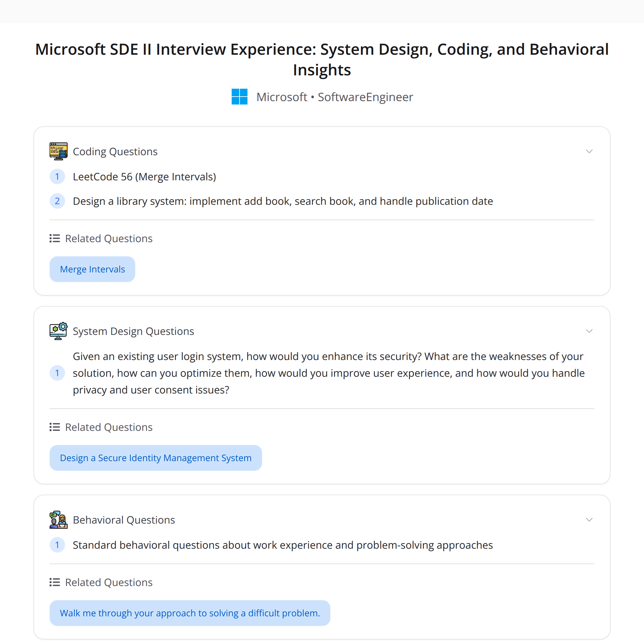Click the Behavioral Questions heading
The width and height of the screenshot is (644, 644).
[124, 520]
